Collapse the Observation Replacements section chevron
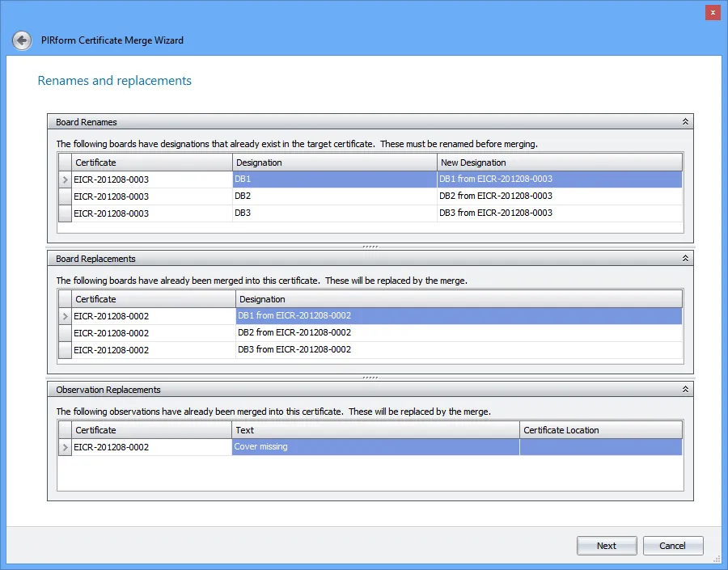Screen dimensions: 728x570 pos(684,389)
